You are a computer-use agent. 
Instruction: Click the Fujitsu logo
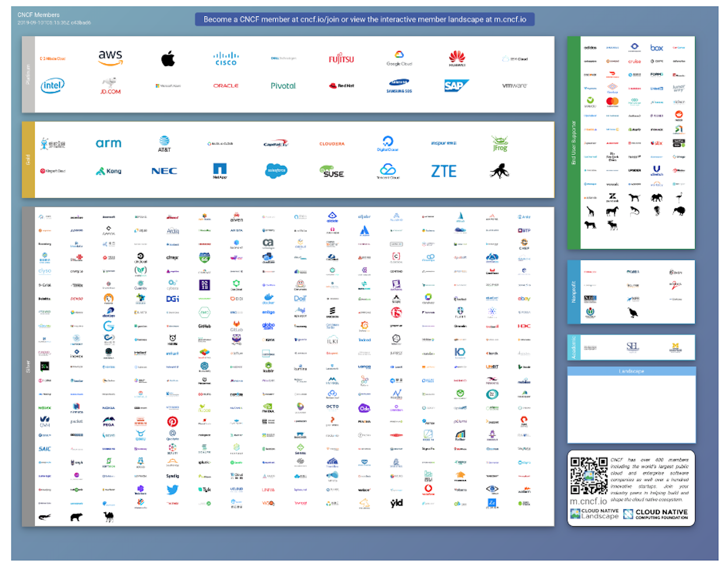(341, 59)
